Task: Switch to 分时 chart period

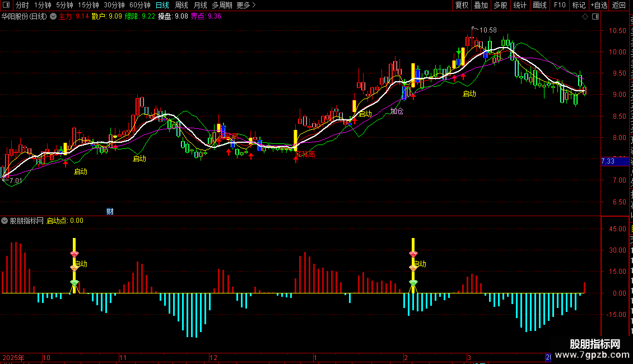Action: point(22,5)
